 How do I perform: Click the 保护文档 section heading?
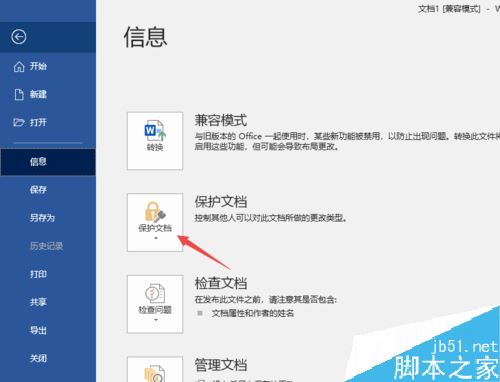(x=221, y=202)
